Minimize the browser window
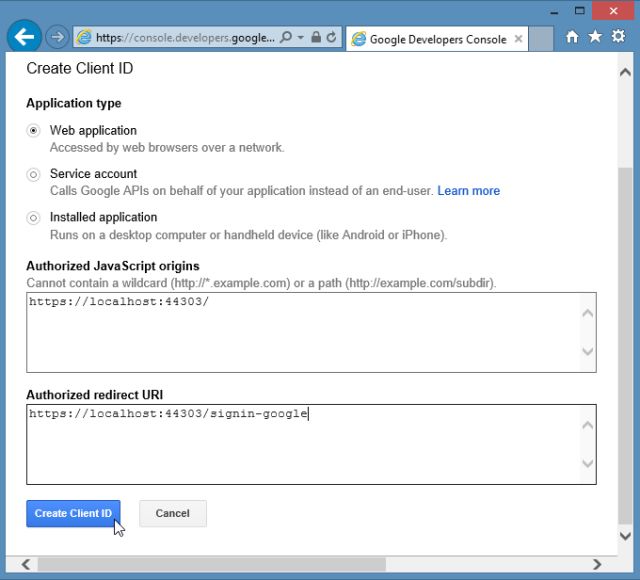The height and width of the screenshot is (580, 640). coord(554,11)
